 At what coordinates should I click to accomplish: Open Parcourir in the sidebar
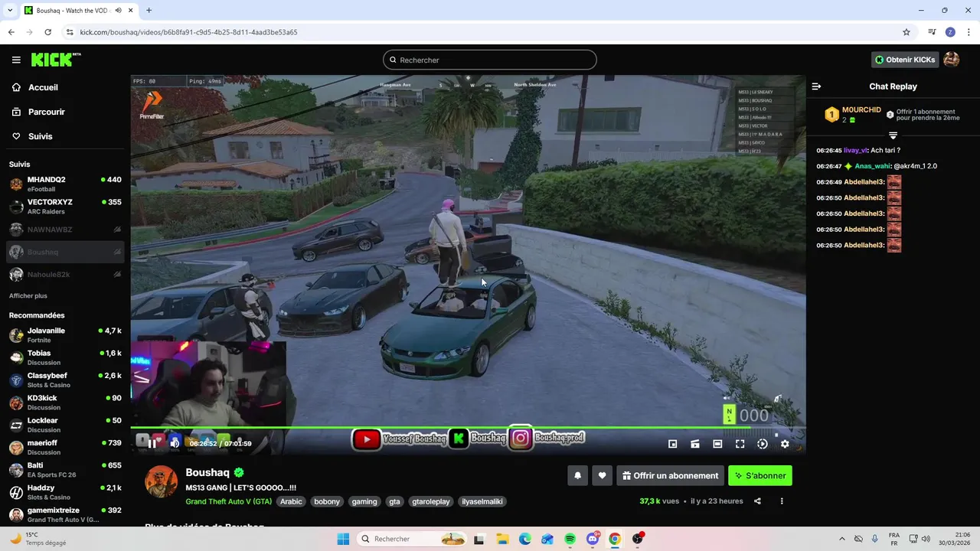pyautogui.click(x=46, y=112)
